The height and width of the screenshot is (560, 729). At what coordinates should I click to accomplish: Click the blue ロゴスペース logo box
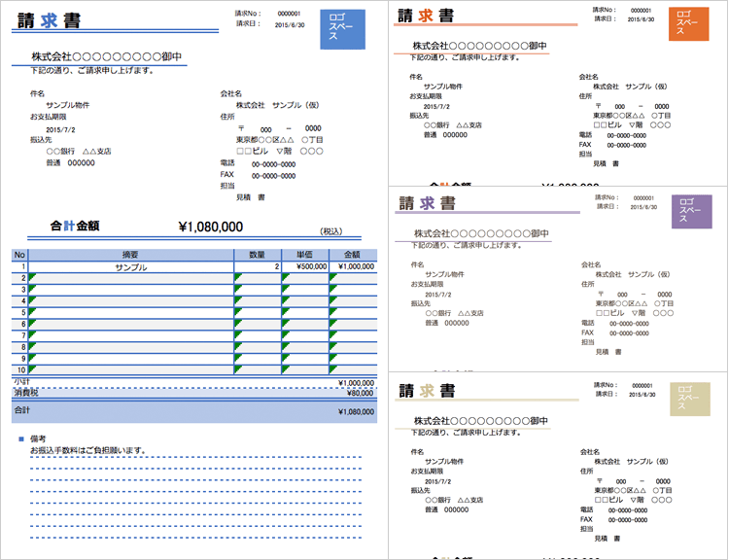tap(343, 29)
